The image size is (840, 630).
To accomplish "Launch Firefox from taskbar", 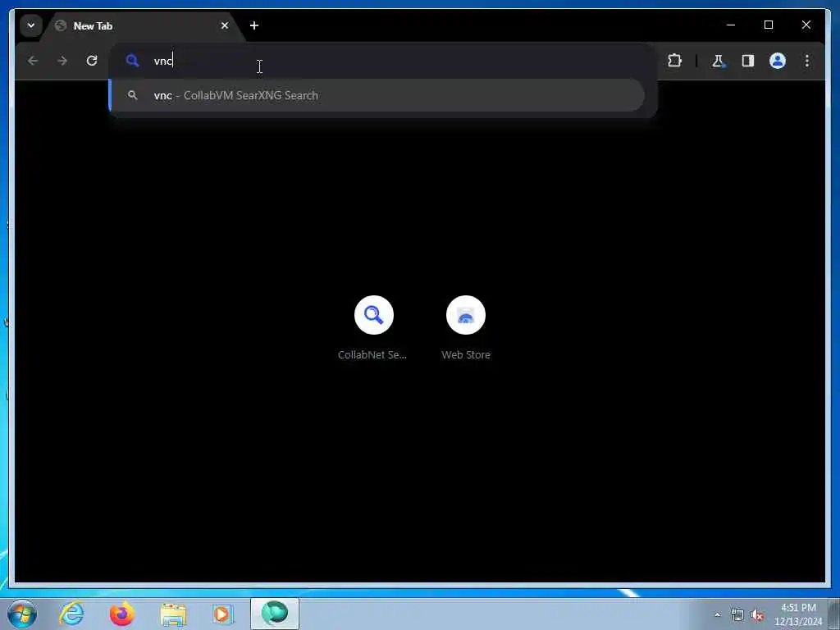I will pyautogui.click(x=122, y=614).
